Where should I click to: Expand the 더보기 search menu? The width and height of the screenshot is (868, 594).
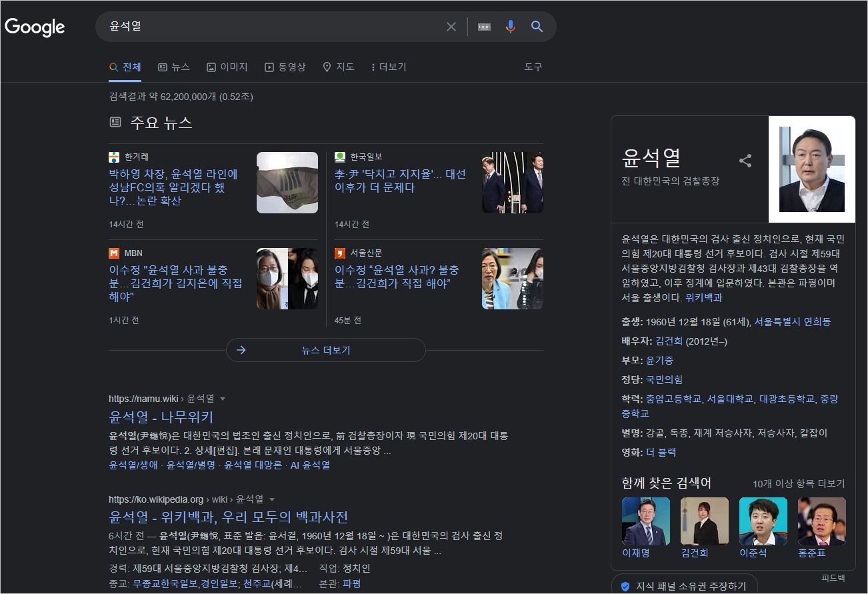[x=388, y=67]
